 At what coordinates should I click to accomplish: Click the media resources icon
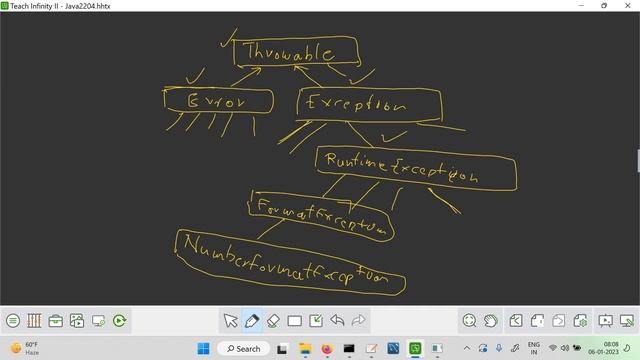tap(77, 321)
